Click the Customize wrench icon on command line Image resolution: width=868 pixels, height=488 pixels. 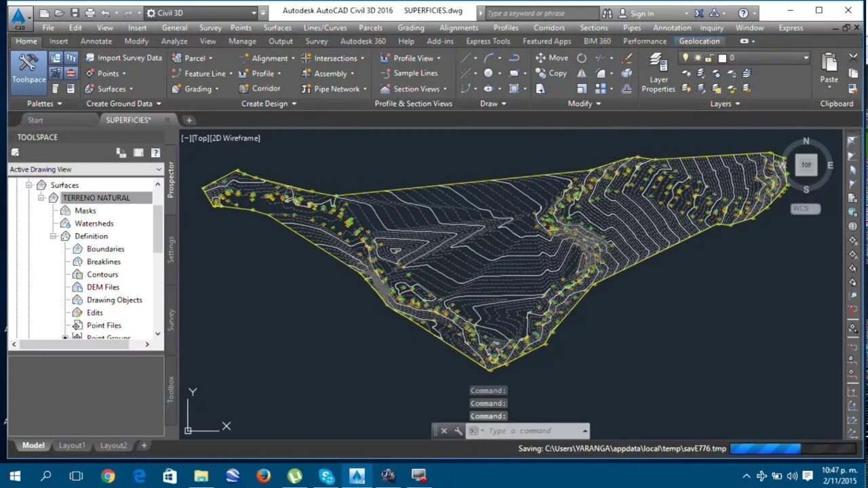click(x=458, y=430)
